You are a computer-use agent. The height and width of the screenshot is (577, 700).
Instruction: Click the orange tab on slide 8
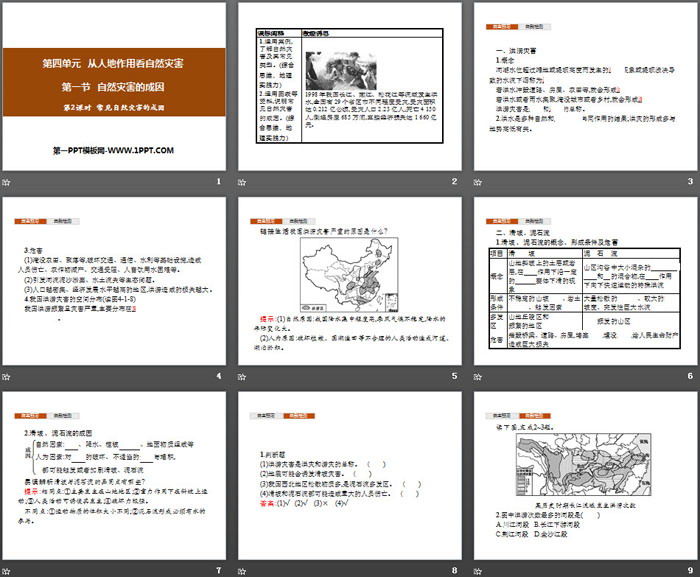(299, 416)
